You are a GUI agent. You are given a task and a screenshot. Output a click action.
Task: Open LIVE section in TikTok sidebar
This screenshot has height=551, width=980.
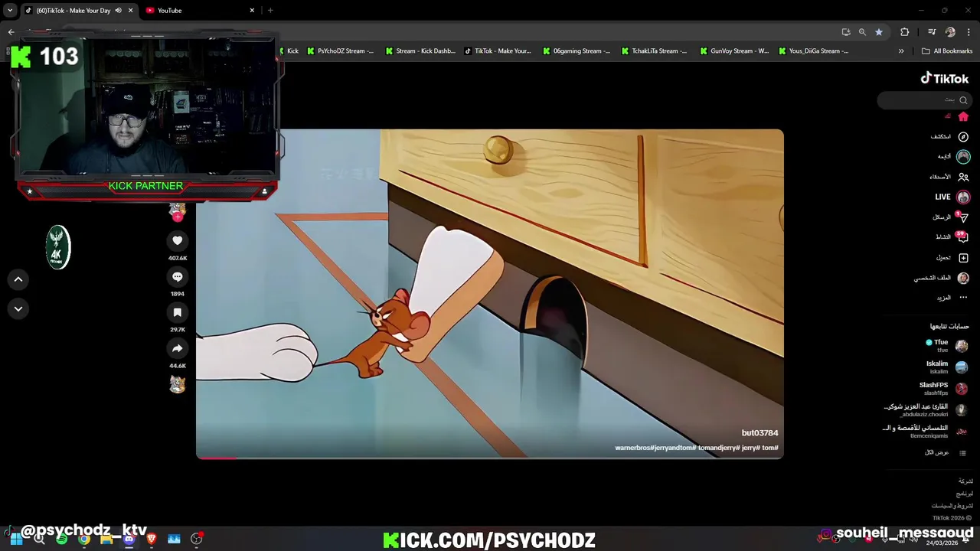[x=952, y=197]
